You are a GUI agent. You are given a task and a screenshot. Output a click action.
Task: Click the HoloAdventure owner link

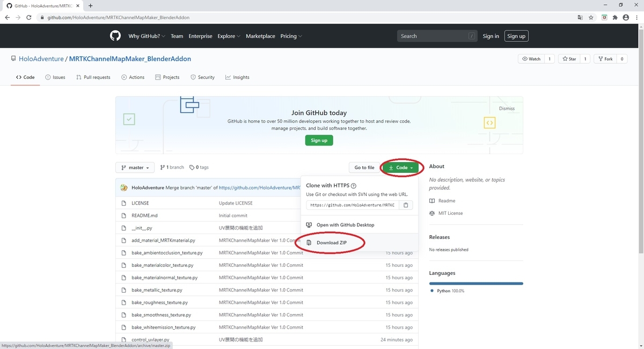41,59
